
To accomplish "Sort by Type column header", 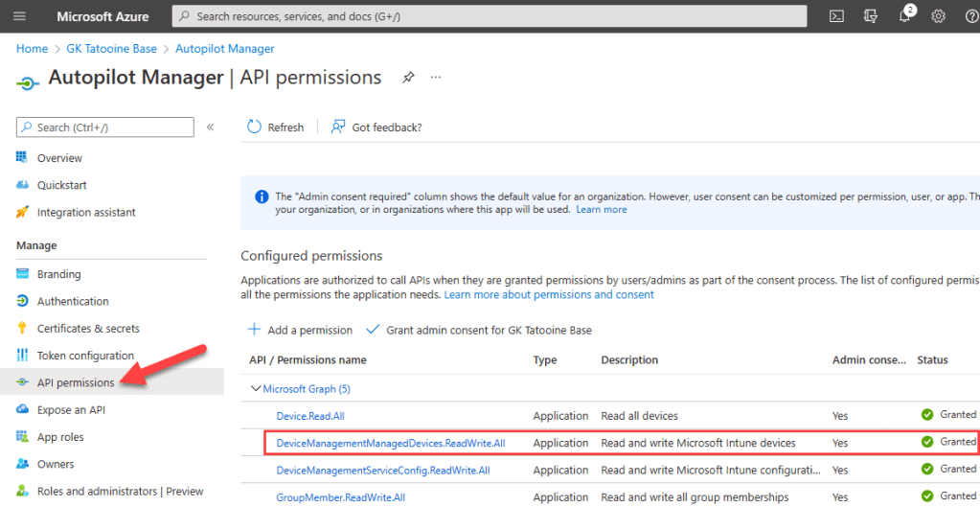I will (544, 359).
